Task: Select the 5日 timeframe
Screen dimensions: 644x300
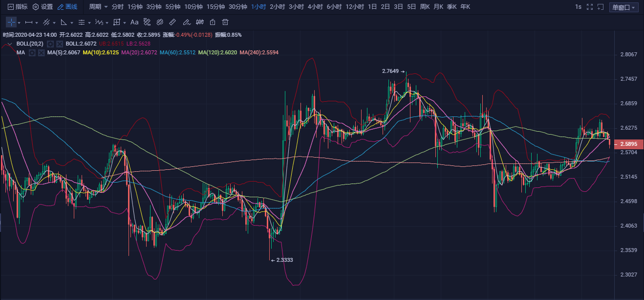Action: click(412, 7)
